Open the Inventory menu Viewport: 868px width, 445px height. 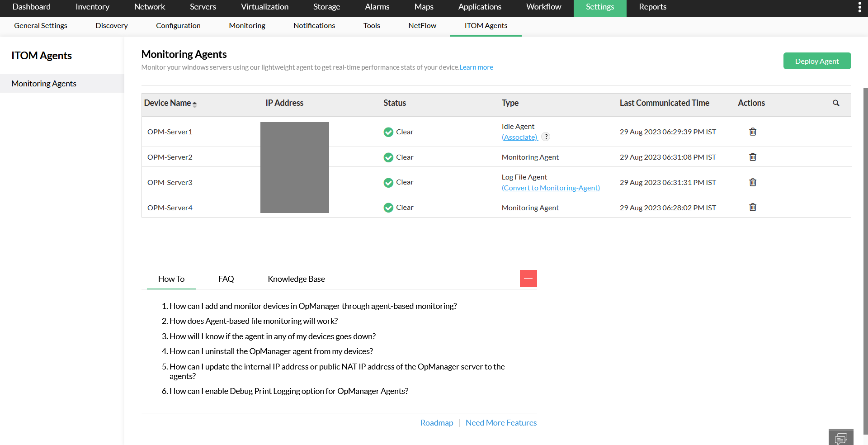pos(93,7)
